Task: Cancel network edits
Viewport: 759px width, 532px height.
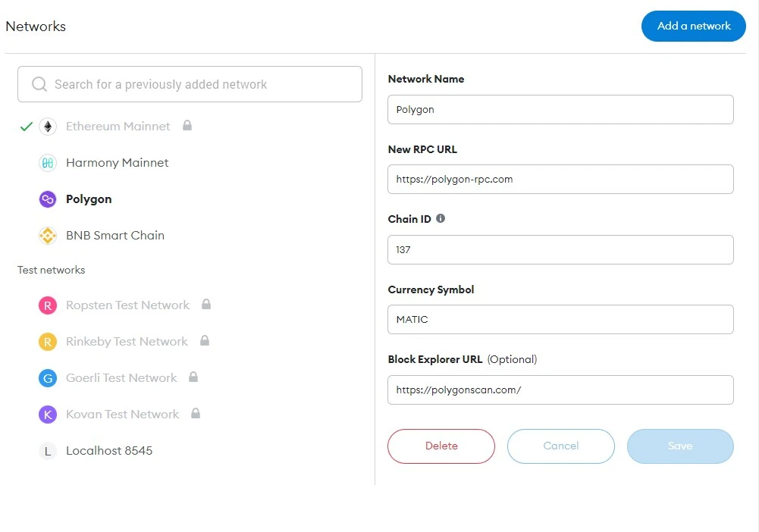Action: click(x=560, y=446)
